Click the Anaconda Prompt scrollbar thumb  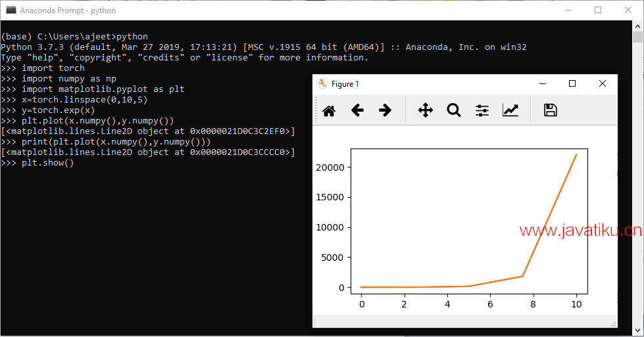pyautogui.click(x=638, y=37)
